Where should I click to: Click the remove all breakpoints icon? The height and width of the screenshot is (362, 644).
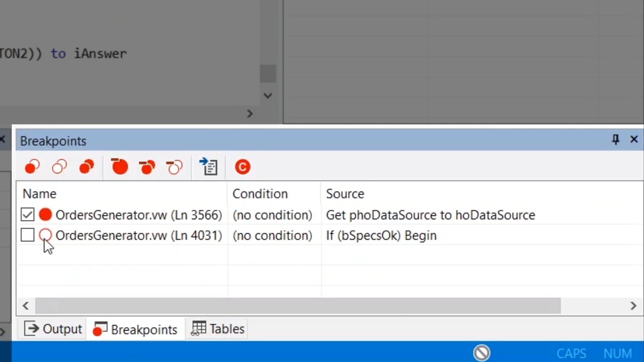click(x=147, y=167)
